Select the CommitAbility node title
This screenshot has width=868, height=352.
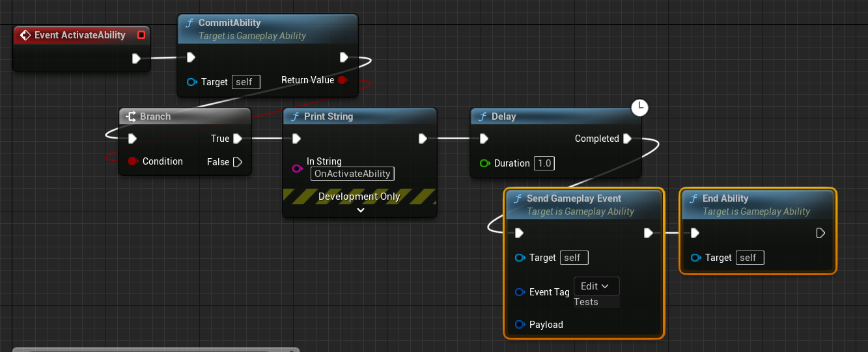(x=229, y=23)
